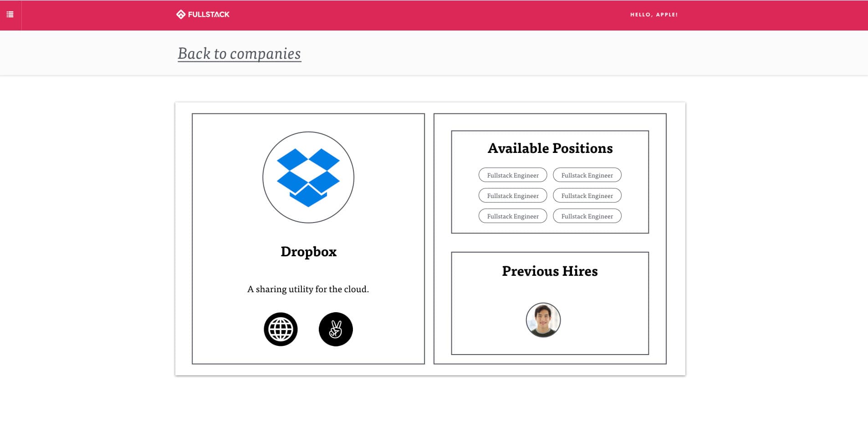Pick third-row left Fullstack Engineer position
This screenshot has height=431, width=868.
pyautogui.click(x=513, y=216)
